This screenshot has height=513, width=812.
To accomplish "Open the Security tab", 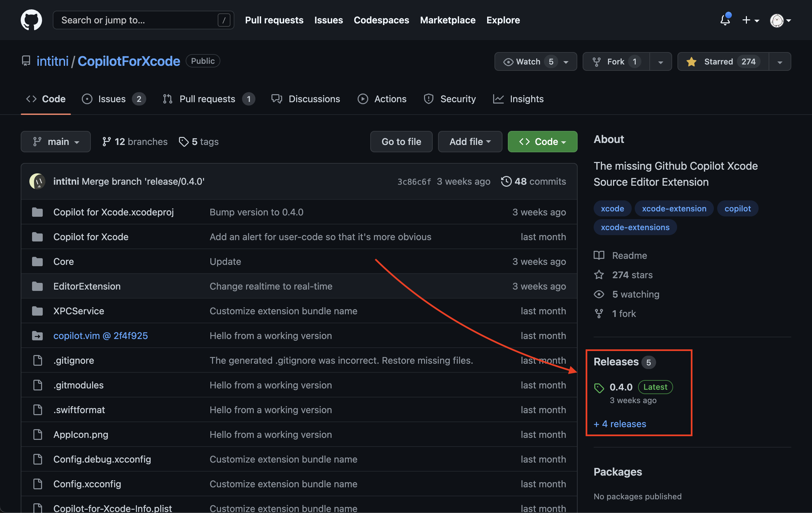I will 449,99.
